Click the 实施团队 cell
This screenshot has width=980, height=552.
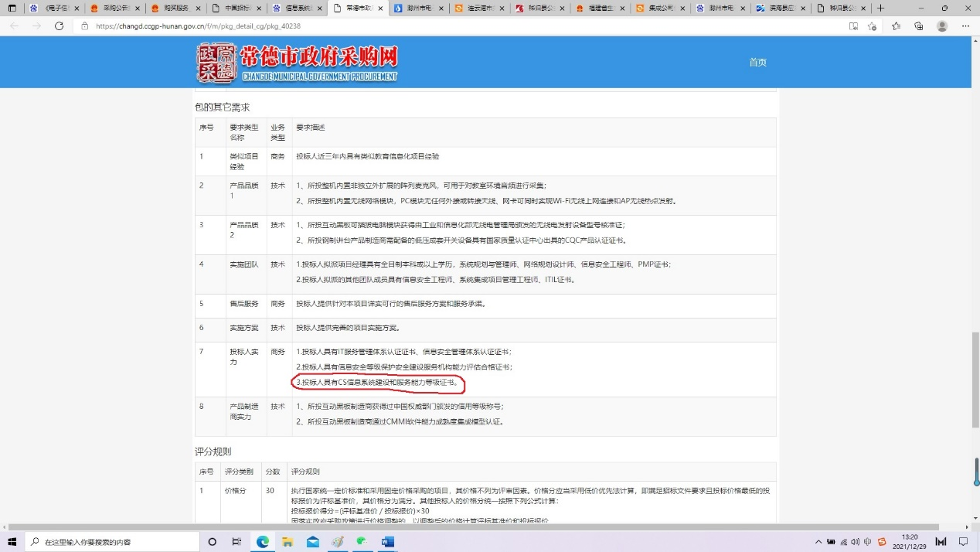tap(245, 274)
